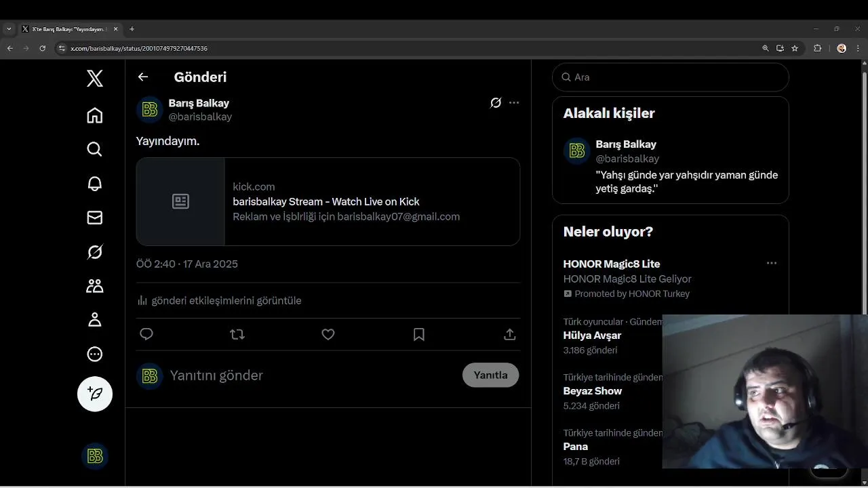Image resolution: width=868 pixels, height=488 pixels.
Task: Open the browser Extensions puzzle icon
Action: [x=817, y=48]
